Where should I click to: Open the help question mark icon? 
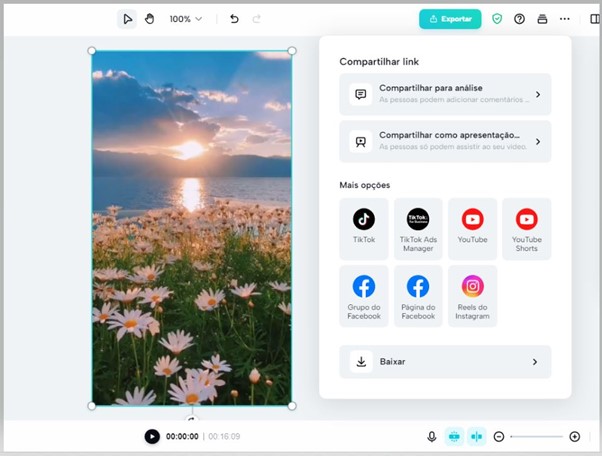coord(519,19)
